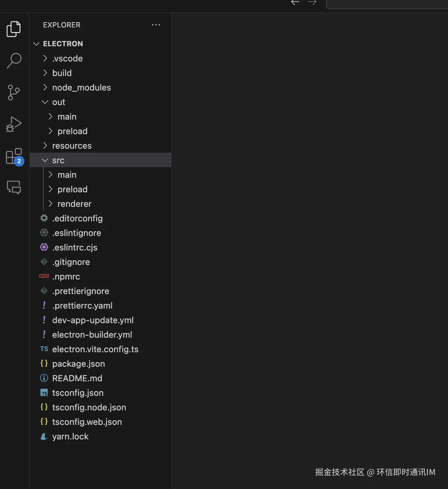The image size is (448, 489).
Task: Open the Extensions view
Action: point(14,156)
